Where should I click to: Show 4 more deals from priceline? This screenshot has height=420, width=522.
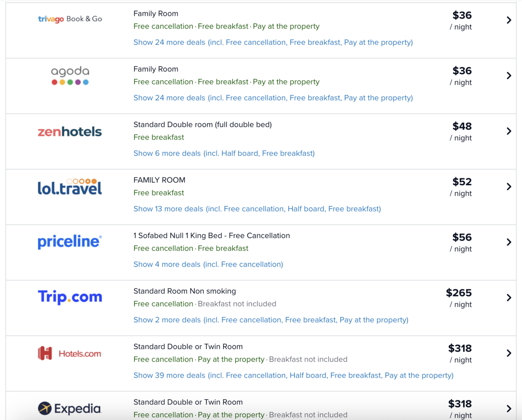(x=208, y=264)
